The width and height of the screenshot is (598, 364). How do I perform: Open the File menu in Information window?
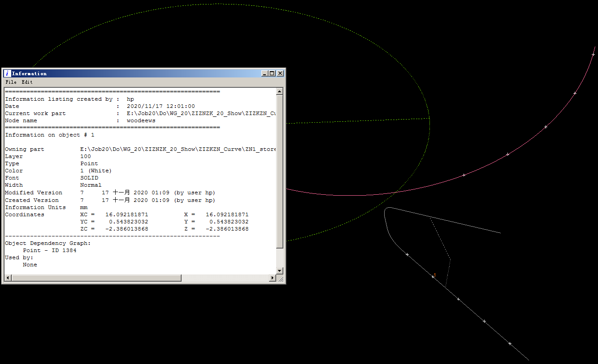point(11,82)
